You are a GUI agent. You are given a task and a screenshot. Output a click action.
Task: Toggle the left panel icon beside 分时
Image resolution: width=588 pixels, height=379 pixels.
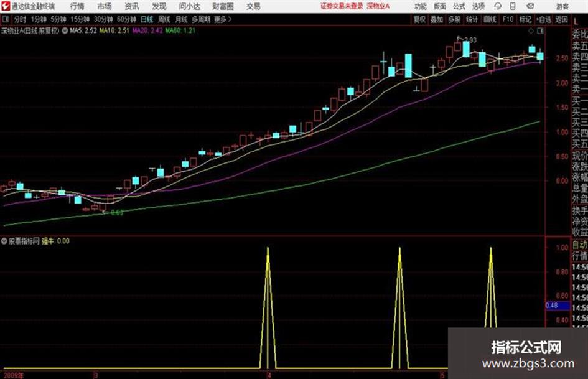click(6, 19)
